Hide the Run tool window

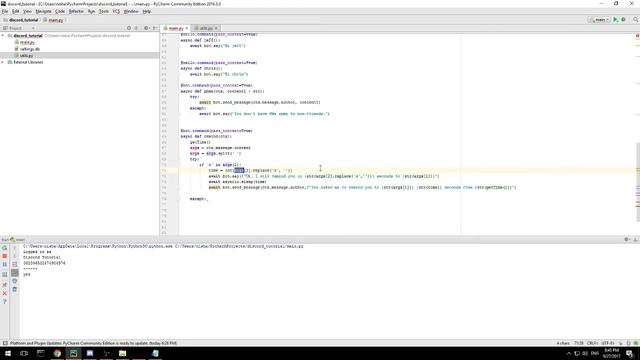pos(635,240)
